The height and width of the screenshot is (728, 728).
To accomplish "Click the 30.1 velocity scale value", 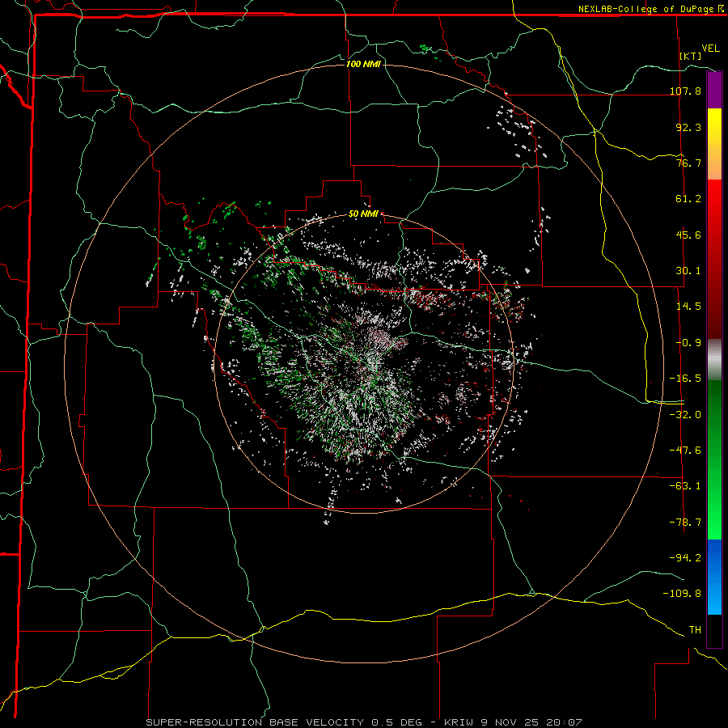I will (x=688, y=271).
